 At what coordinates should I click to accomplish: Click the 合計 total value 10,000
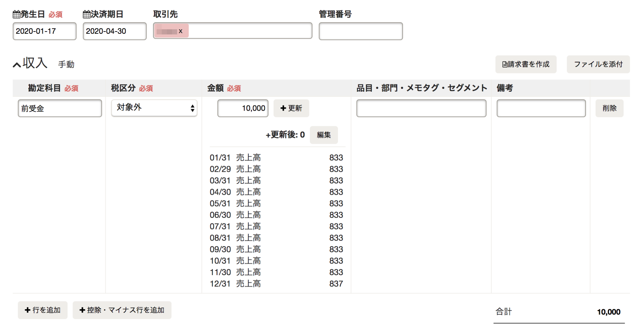point(609,312)
